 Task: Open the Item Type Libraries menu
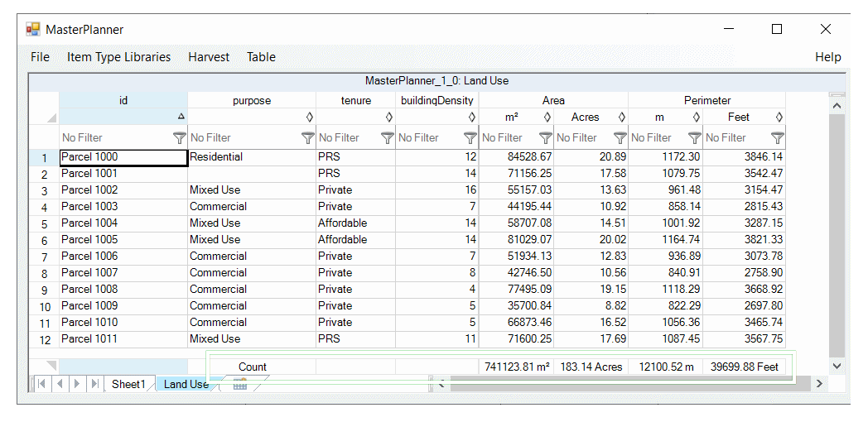118,57
